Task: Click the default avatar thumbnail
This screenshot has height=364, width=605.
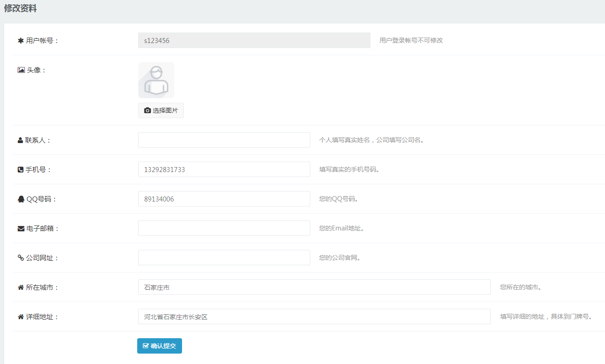Action: [x=156, y=80]
